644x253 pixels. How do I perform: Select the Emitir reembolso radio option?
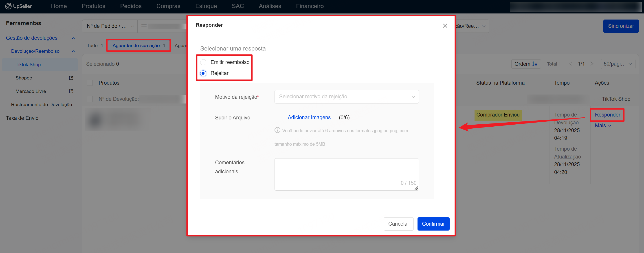click(x=203, y=62)
